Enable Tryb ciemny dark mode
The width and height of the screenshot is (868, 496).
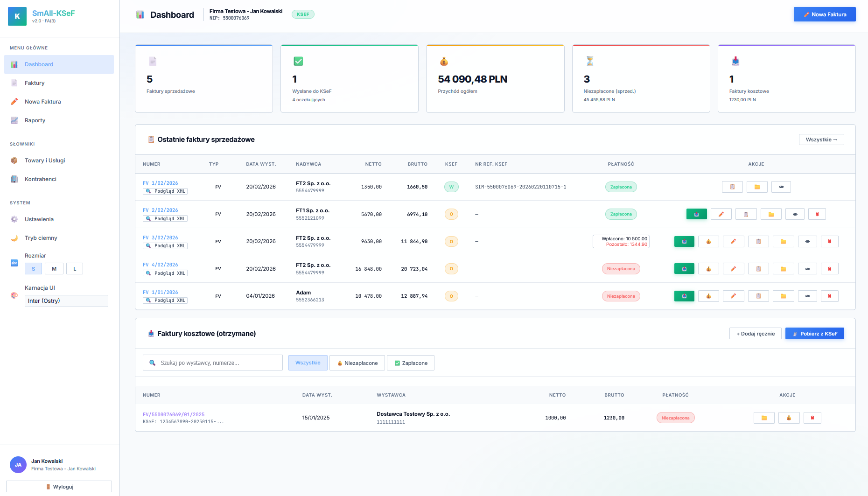coord(42,238)
